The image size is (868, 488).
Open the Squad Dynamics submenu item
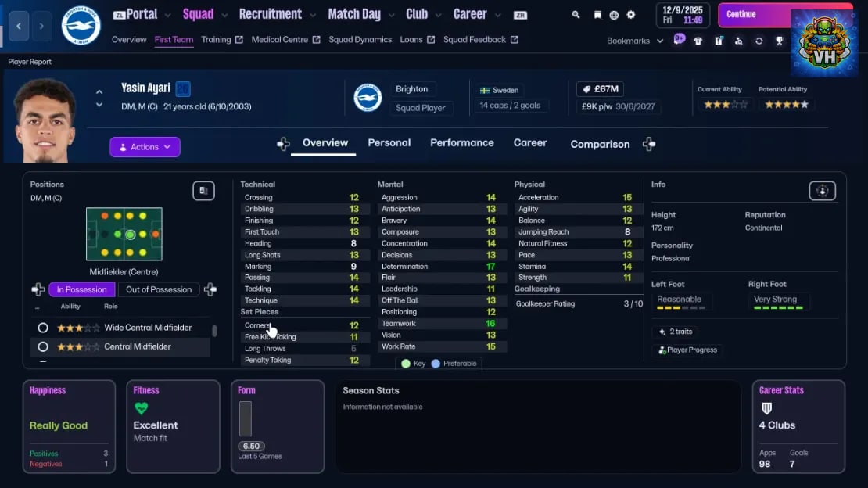tap(360, 39)
